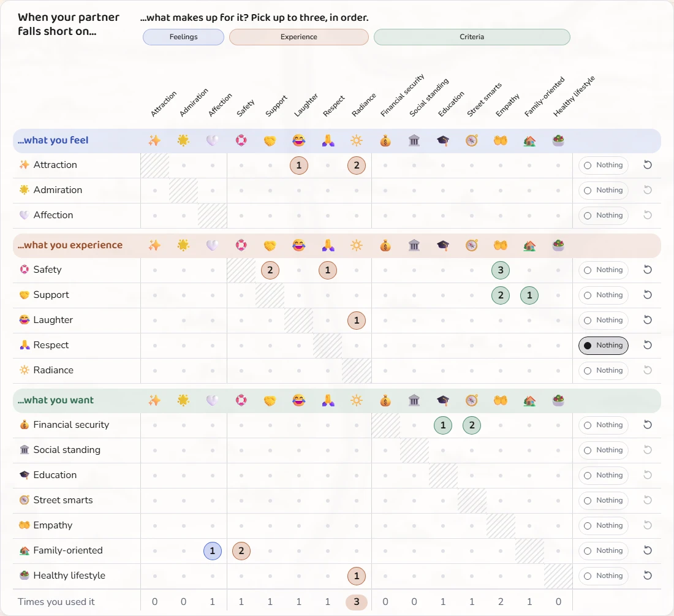This screenshot has height=616, width=674.
Task: Click the graduation cap in "what you want" header
Action: coord(443,401)
